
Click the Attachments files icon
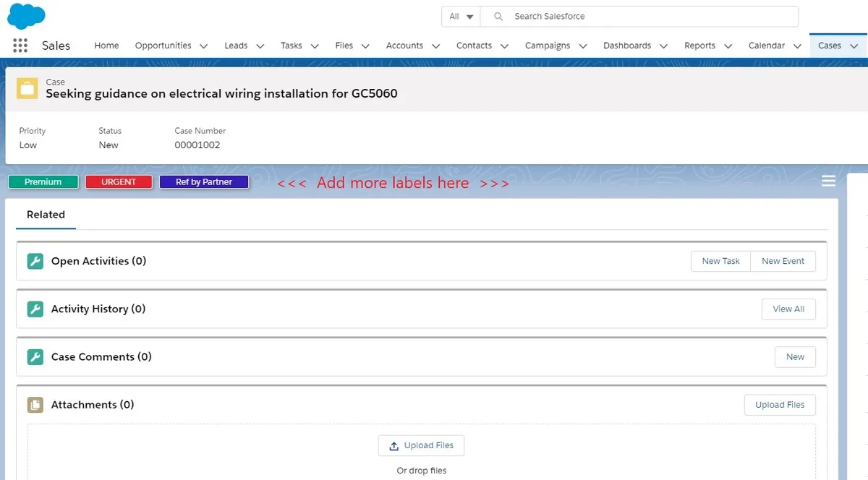pyautogui.click(x=35, y=405)
